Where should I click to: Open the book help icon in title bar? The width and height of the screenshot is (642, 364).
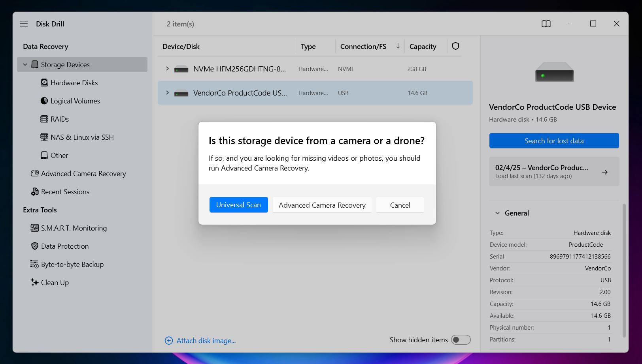tap(546, 24)
